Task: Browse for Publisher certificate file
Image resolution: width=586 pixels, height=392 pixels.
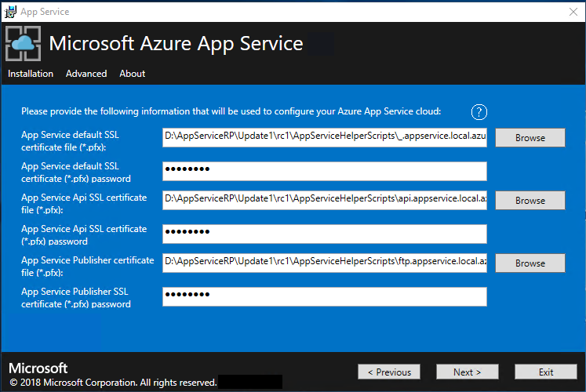Action: coord(530,263)
